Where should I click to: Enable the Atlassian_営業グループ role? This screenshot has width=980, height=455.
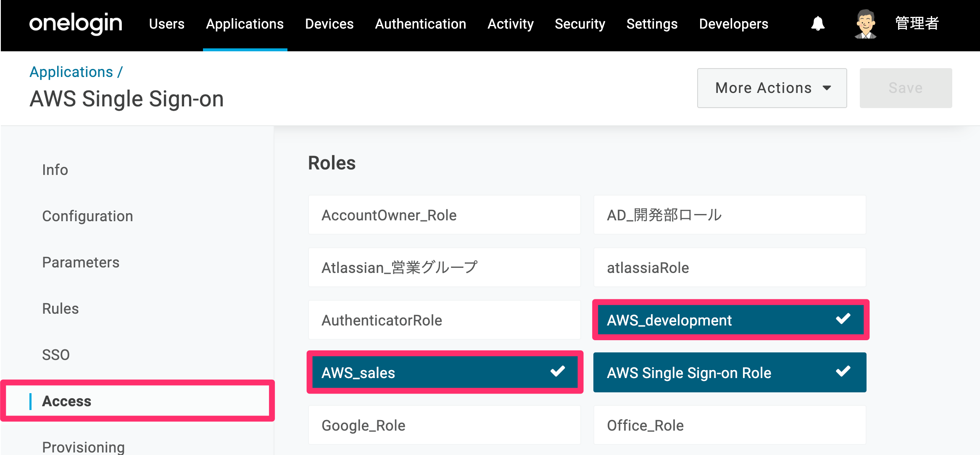[445, 267]
